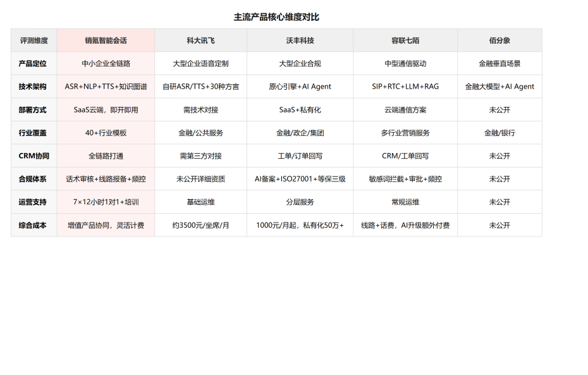
Task: Select the cell SaaS+私有化
Action: click(300, 110)
